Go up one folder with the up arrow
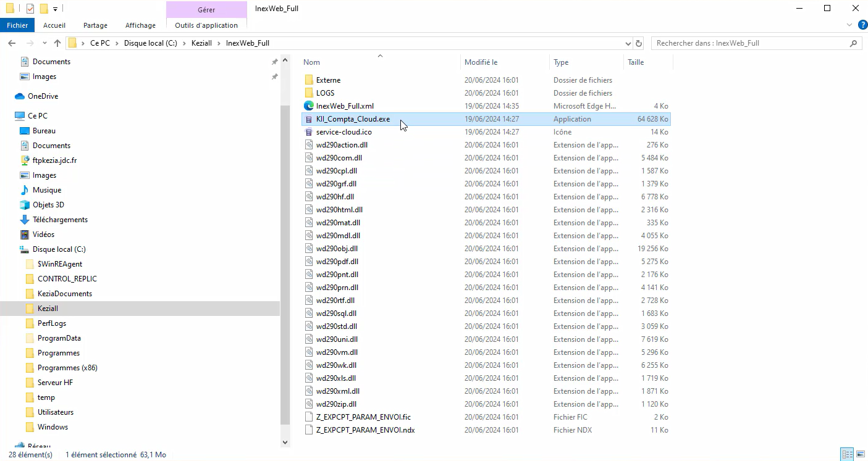This screenshot has width=868, height=461. [x=57, y=43]
